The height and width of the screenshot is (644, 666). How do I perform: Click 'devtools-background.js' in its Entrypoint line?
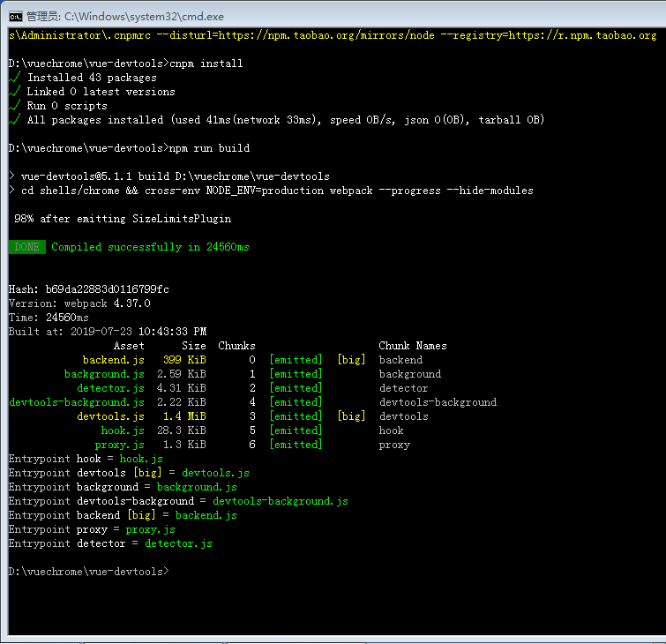pos(281,501)
